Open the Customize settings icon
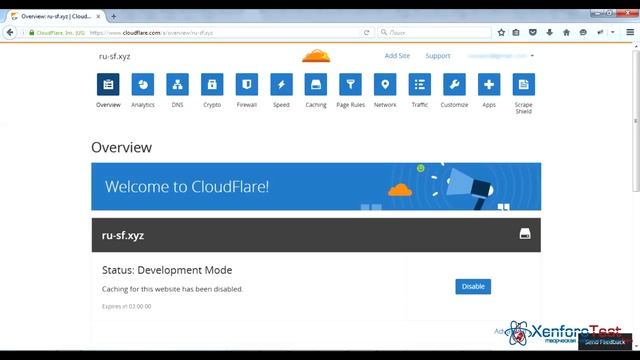This screenshot has height=360, width=640. click(454, 84)
